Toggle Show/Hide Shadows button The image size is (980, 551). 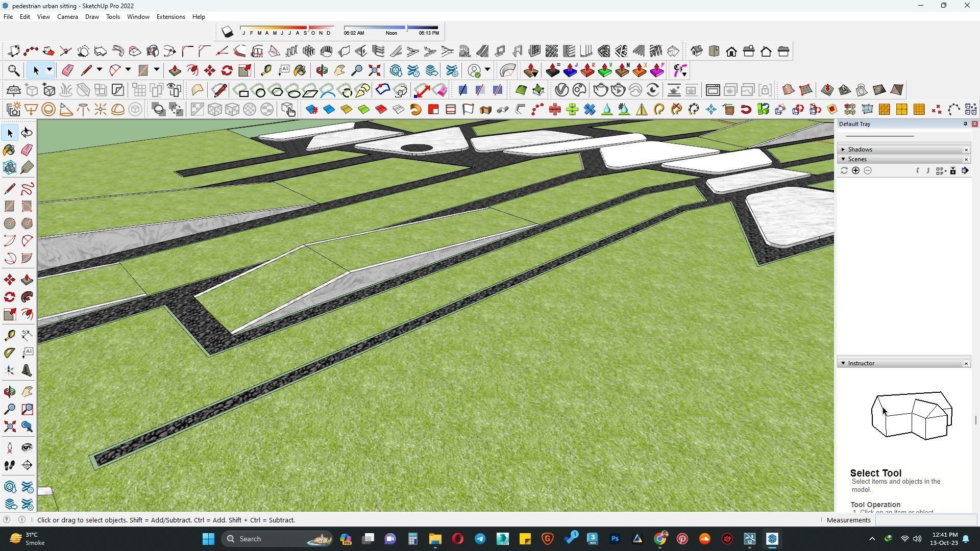227,32
